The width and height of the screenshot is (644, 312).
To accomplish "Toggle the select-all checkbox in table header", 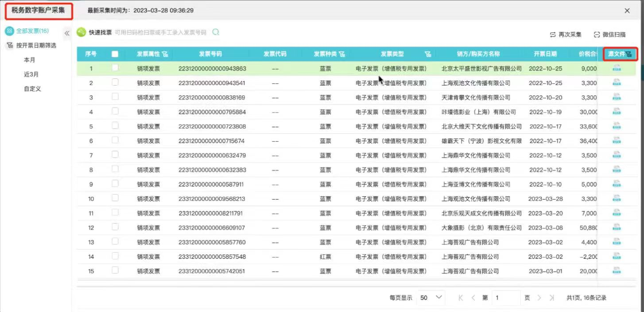I will click(115, 54).
